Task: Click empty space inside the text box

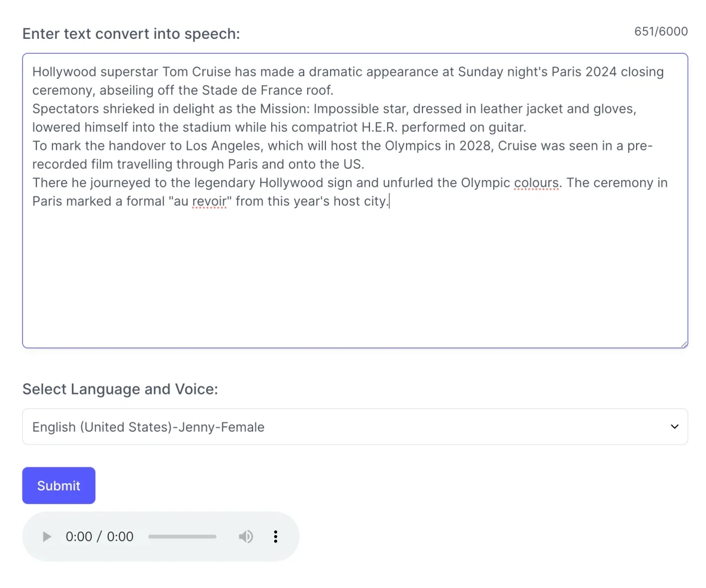Action: [353, 276]
